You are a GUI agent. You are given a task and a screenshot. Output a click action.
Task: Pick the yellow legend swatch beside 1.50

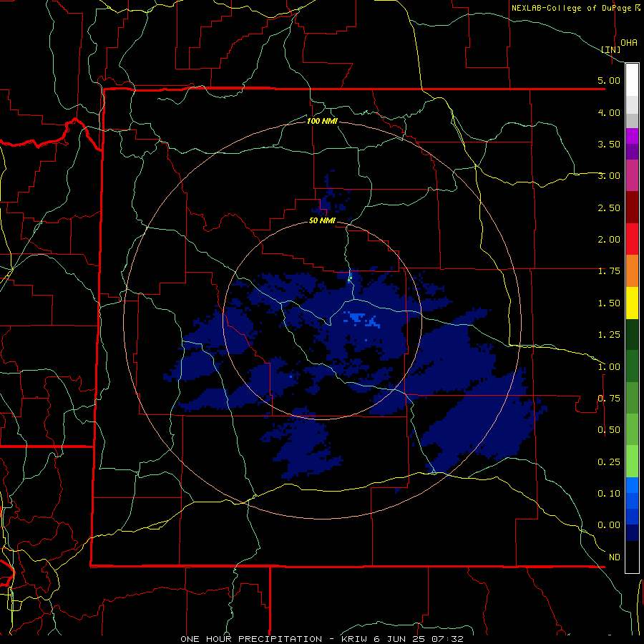632,303
